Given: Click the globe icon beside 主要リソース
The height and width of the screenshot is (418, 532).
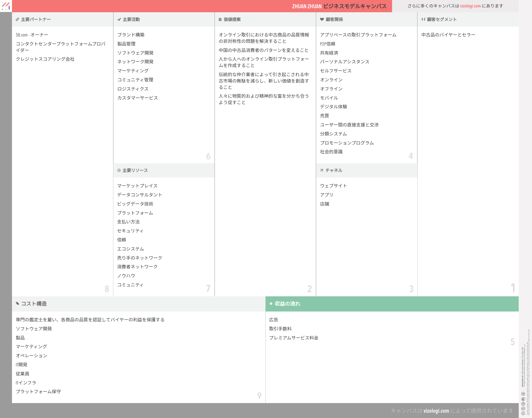Looking at the screenshot, I should pos(119,170).
